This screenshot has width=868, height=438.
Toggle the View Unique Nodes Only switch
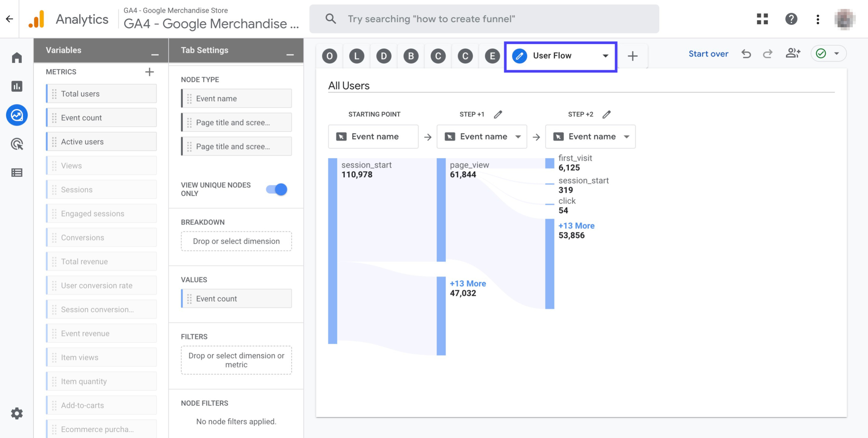click(x=277, y=188)
